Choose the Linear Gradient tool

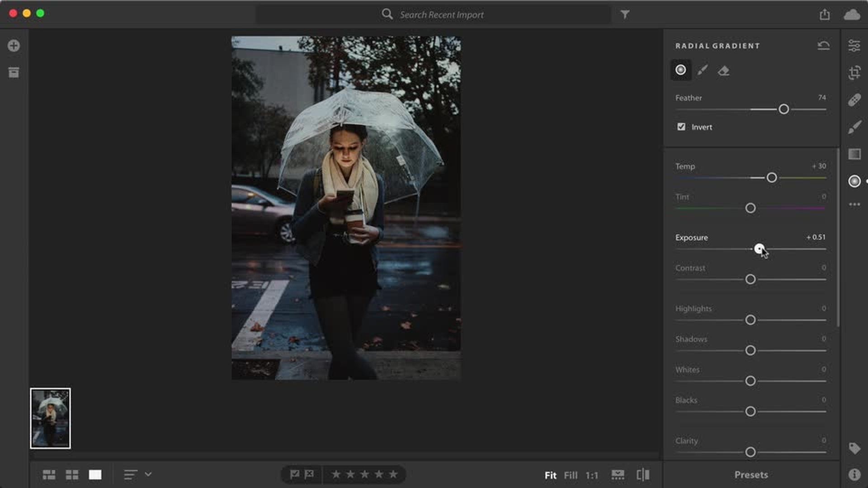pyautogui.click(x=854, y=154)
